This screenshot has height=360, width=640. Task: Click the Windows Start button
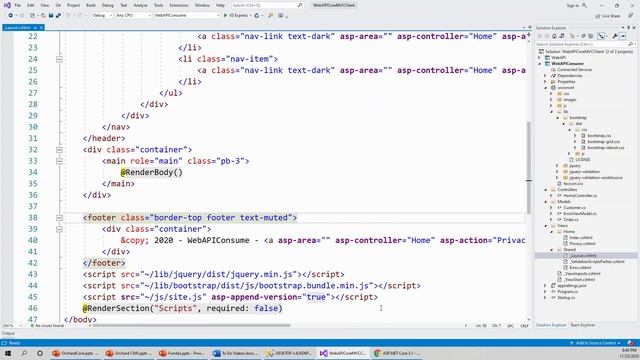coord(8,353)
